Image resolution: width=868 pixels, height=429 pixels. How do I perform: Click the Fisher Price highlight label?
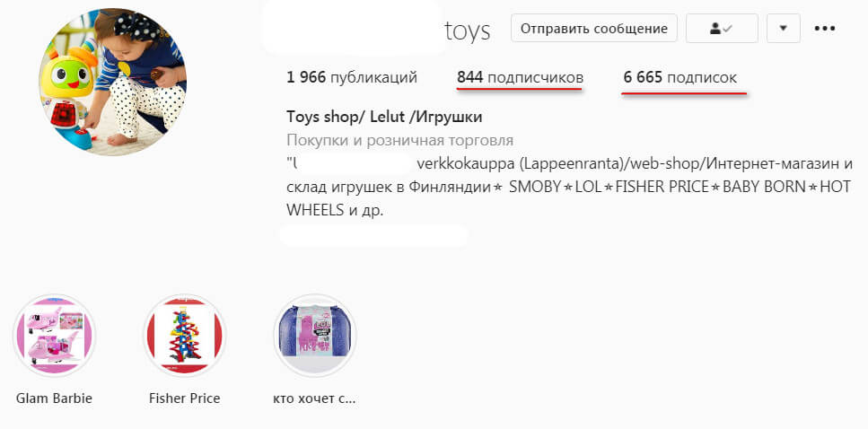(184, 398)
